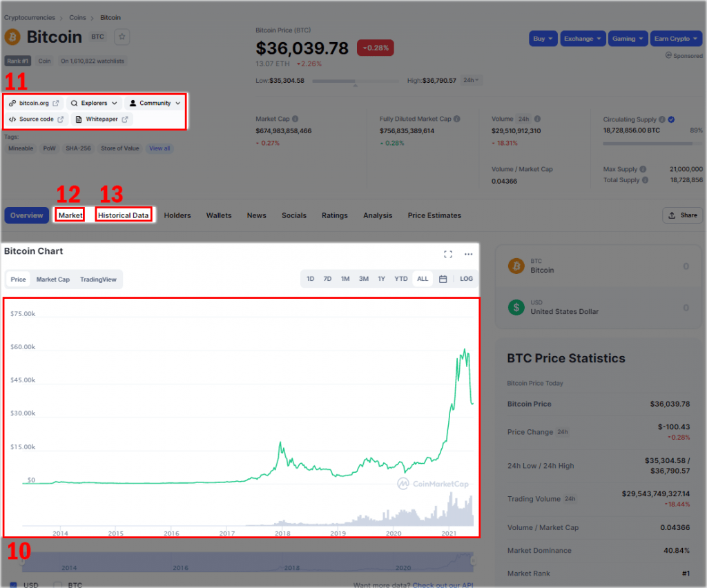
Task: Select the YTD chart range
Action: pyautogui.click(x=401, y=279)
